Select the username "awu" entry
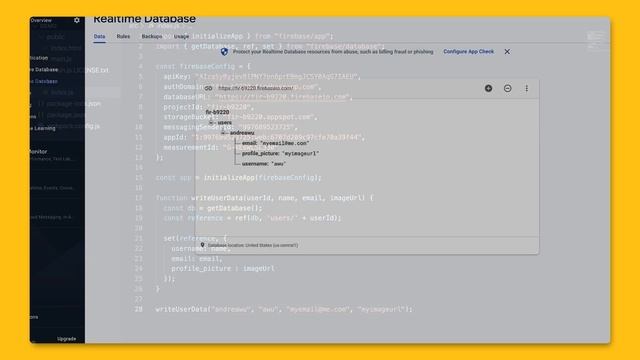 264,164
